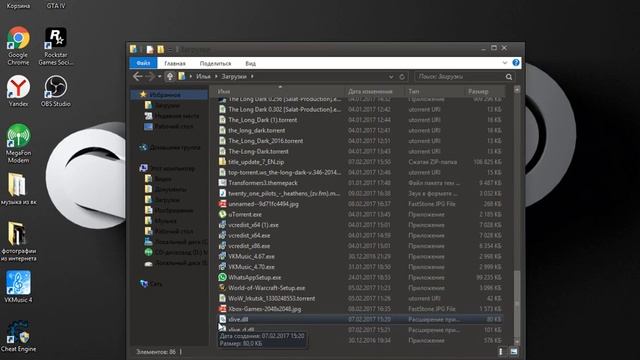Image resolution: width=640 pixels, height=360 pixels.
Task: Open the Файл ribbon tab
Action: (143, 63)
